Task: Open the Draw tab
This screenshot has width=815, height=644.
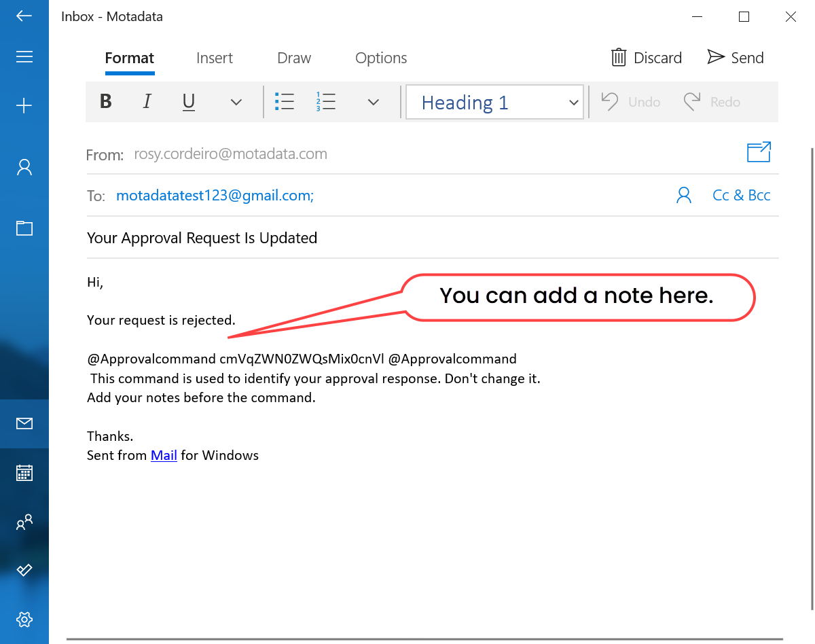Action: (293, 58)
